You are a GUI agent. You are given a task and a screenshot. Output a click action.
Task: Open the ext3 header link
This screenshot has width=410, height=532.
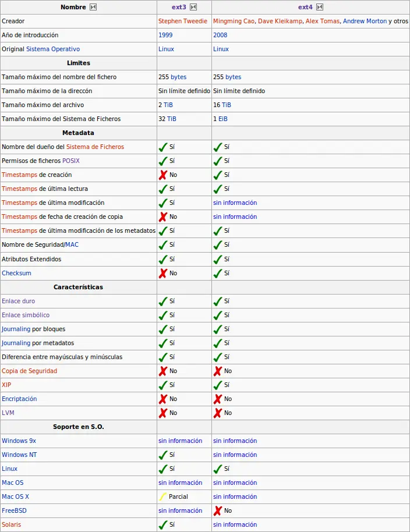pyautogui.click(x=179, y=7)
